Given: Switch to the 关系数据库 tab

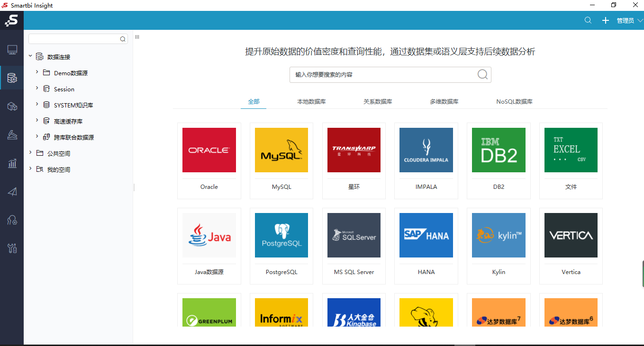Looking at the screenshot, I should click(x=378, y=102).
